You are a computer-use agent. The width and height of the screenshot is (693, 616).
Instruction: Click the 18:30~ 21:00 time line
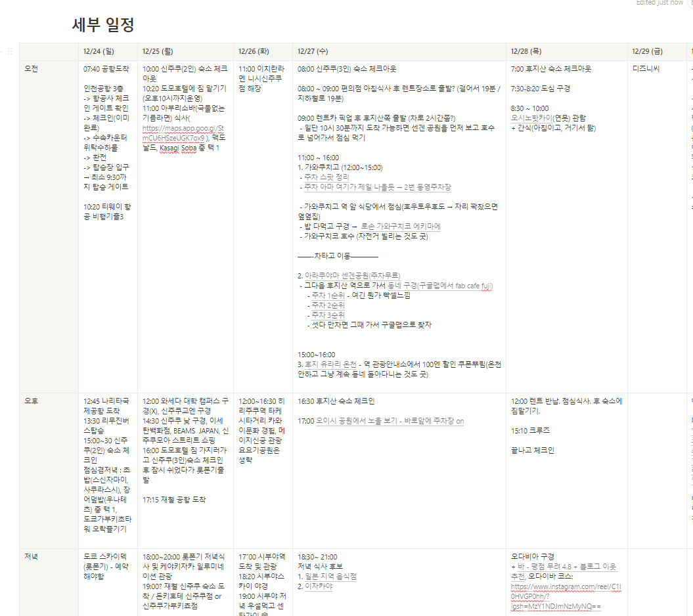(317, 556)
